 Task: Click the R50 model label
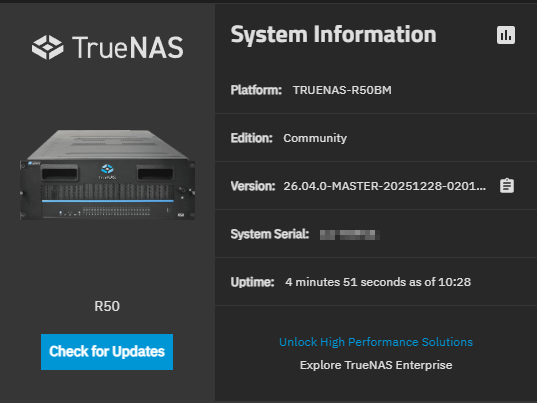[x=107, y=306]
